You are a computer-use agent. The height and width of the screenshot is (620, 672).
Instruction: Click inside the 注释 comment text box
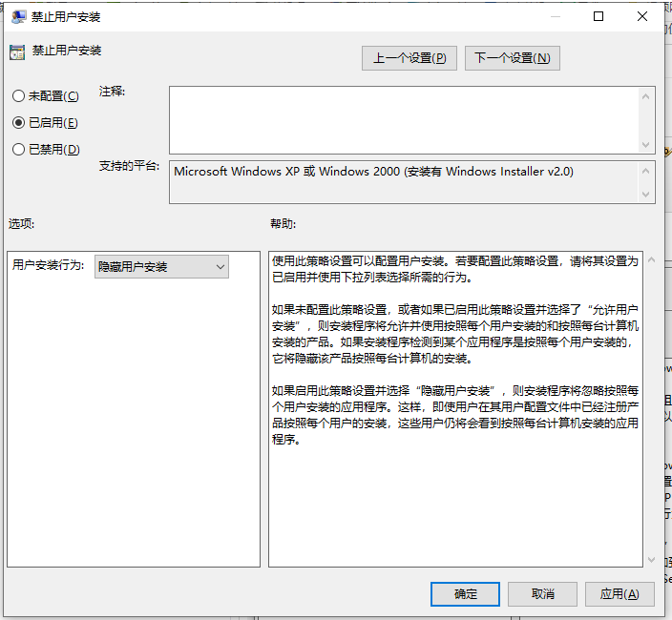point(404,120)
